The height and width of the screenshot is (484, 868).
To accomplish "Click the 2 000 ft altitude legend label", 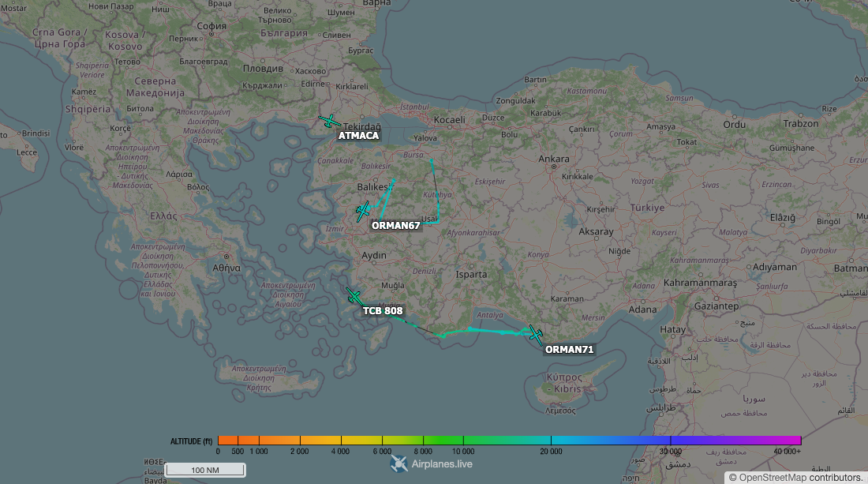I will tap(300, 452).
